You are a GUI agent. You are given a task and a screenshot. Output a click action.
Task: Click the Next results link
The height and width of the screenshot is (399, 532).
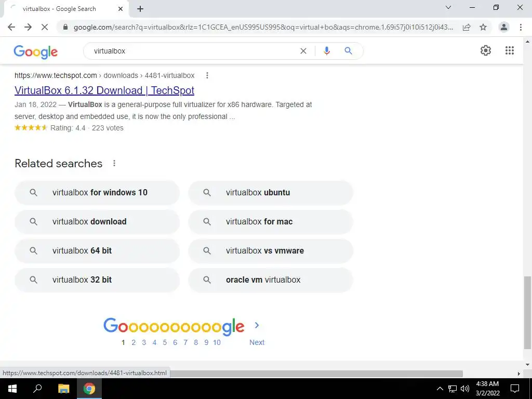[257, 342]
